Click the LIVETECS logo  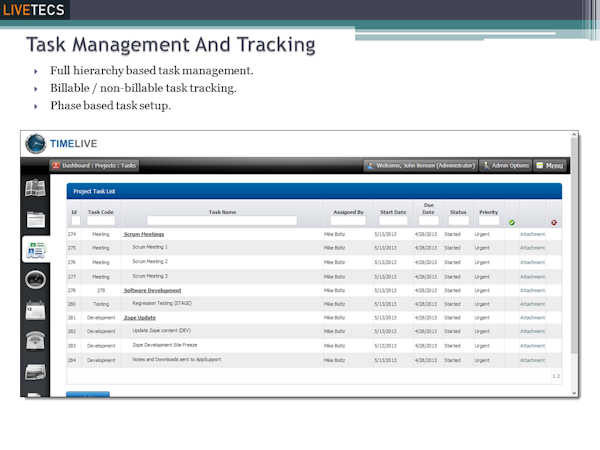(34, 10)
